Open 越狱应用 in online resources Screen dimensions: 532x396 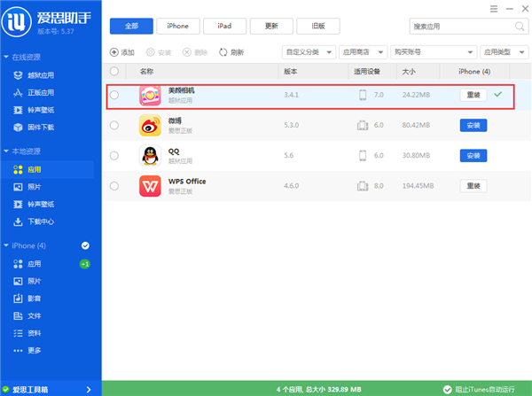tap(41, 75)
